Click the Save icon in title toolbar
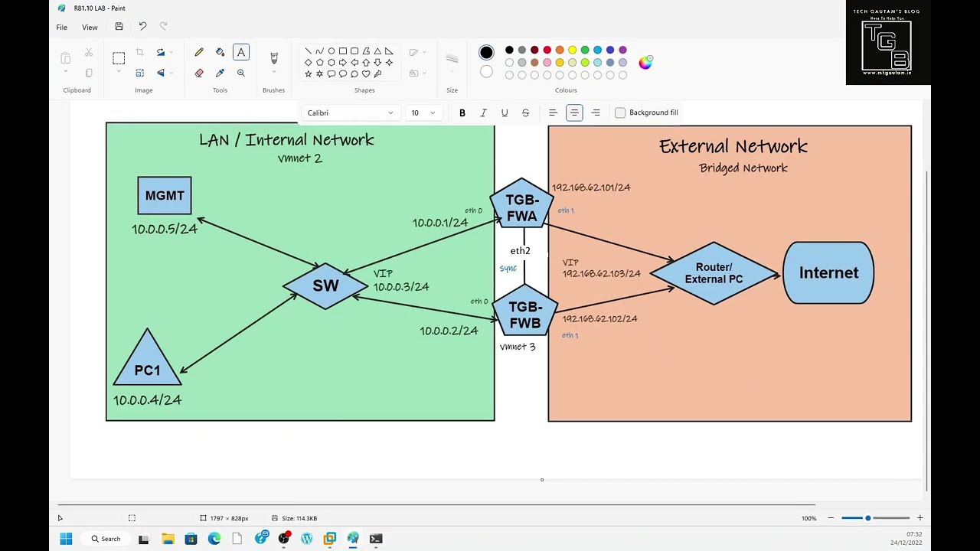This screenshot has height=551, width=980. tap(119, 27)
